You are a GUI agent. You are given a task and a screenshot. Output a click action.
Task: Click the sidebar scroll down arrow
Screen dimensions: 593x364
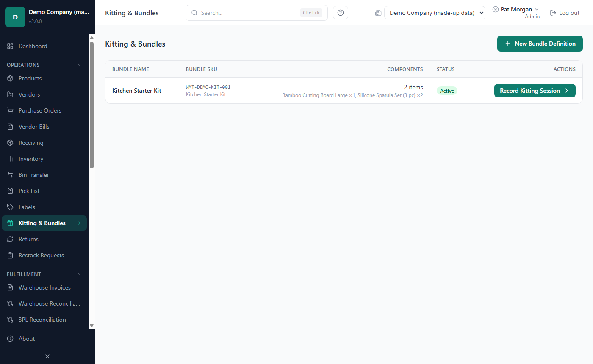(91, 325)
